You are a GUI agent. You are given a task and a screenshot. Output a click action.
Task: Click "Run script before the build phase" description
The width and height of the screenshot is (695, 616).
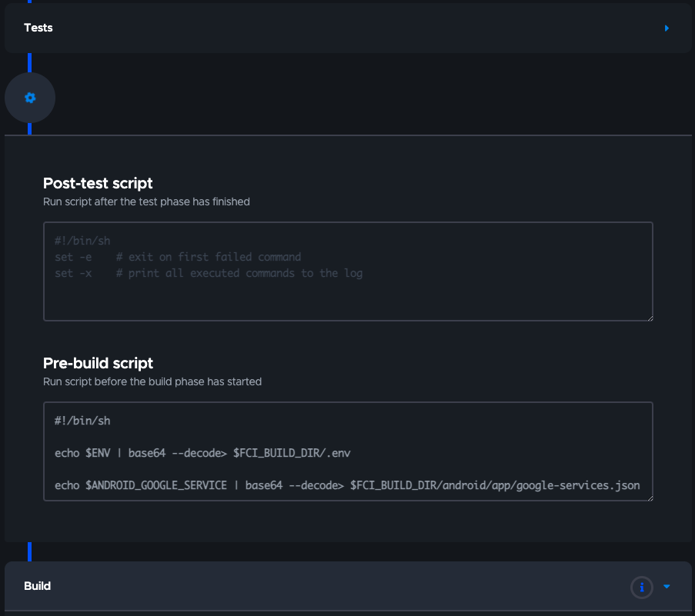tap(152, 381)
